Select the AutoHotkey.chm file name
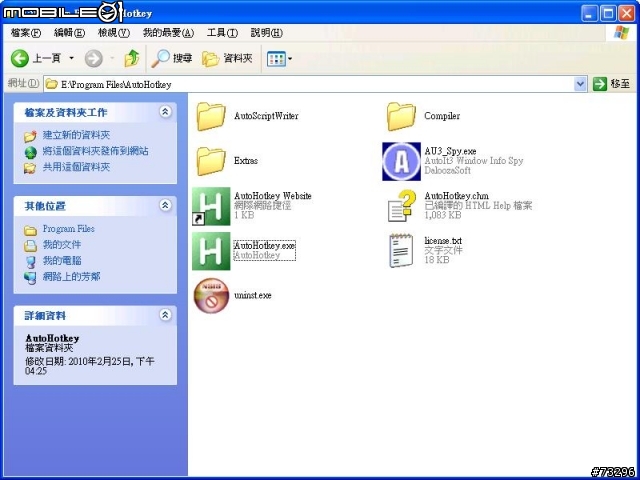Image resolution: width=640 pixels, height=480 pixels. (456, 196)
